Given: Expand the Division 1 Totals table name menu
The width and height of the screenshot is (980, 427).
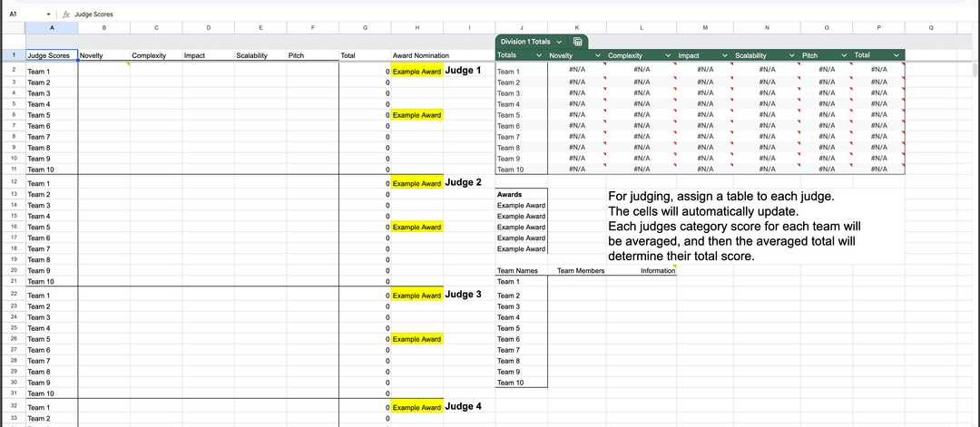Looking at the screenshot, I should 558,42.
